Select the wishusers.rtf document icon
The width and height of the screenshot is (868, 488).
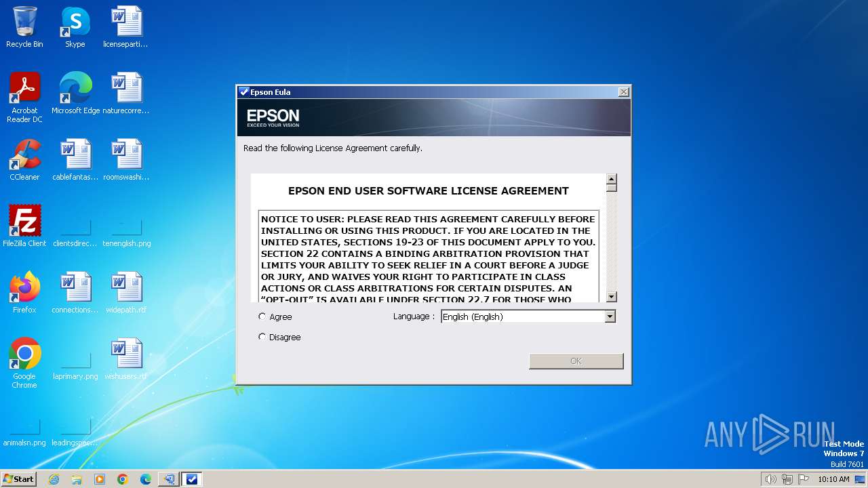click(x=126, y=359)
